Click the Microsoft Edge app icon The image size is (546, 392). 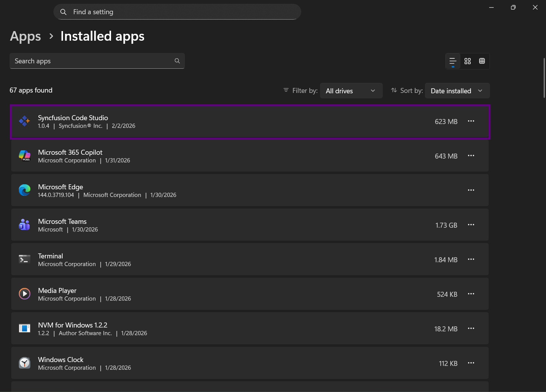pyautogui.click(x=25, y=190)
